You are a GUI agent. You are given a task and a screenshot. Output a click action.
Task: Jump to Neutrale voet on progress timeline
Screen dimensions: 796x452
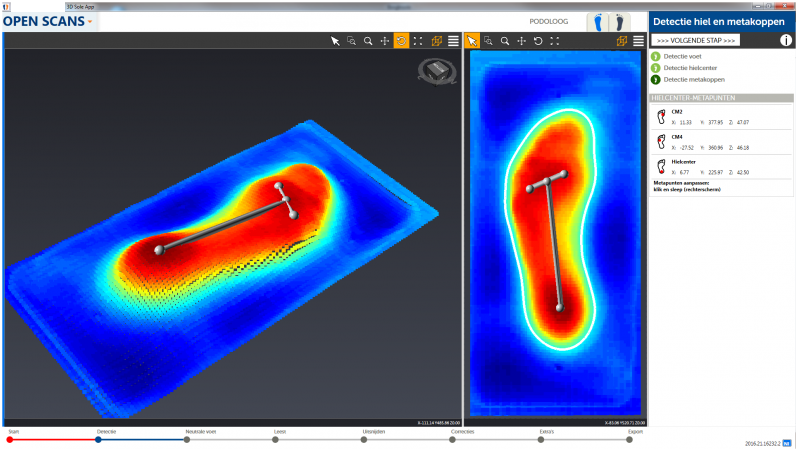tap(186, 439)
